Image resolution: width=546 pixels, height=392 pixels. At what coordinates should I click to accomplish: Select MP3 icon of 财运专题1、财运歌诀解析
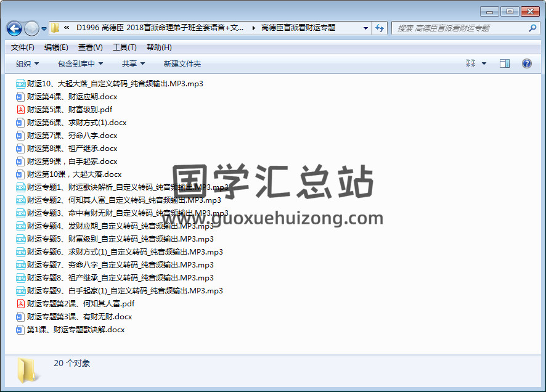(x=20, y=187)
